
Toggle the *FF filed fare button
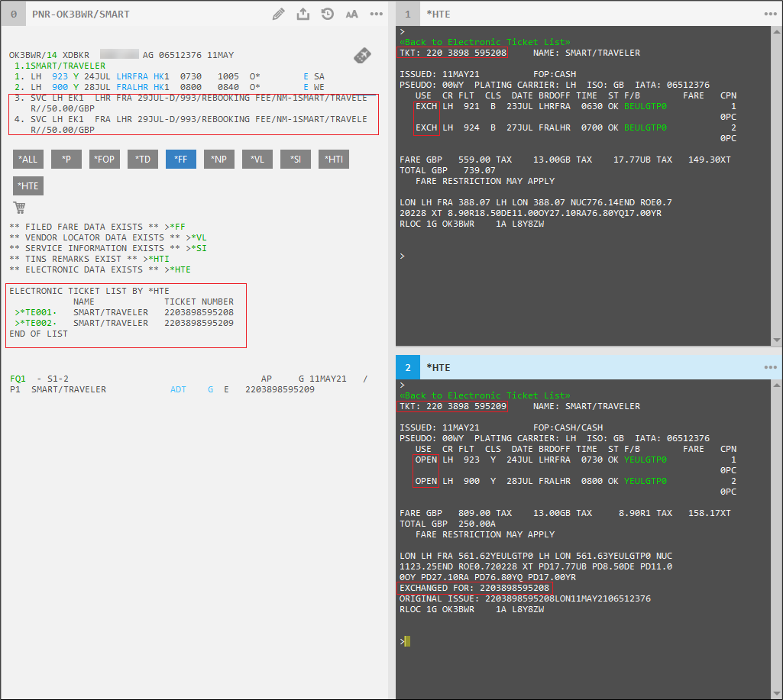(180, 159)
